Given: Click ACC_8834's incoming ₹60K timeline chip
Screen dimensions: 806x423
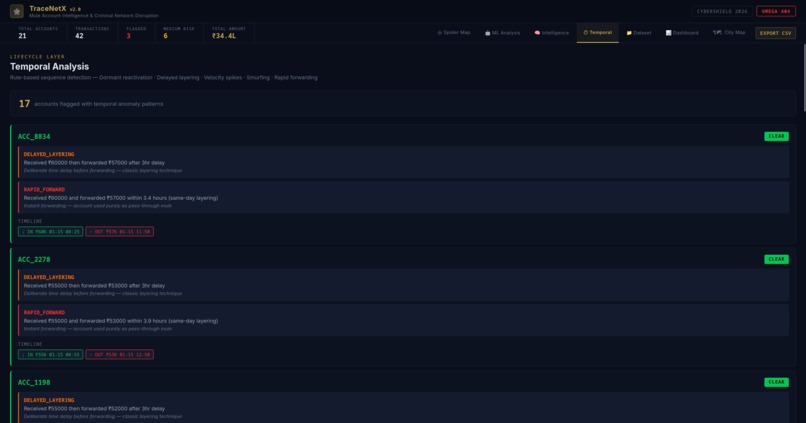Looking at the screenshot, I should point(50,231).
